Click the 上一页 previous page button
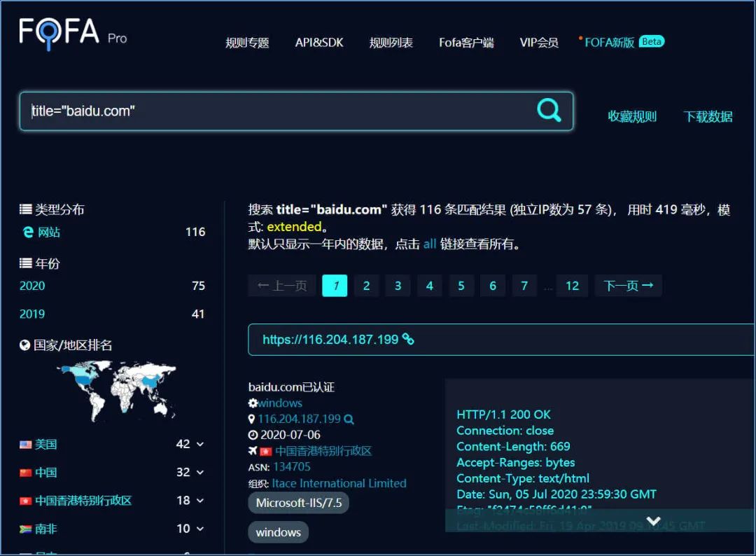Screen dimensions: 756x556 pyautogui.click(x=282, y=286)
